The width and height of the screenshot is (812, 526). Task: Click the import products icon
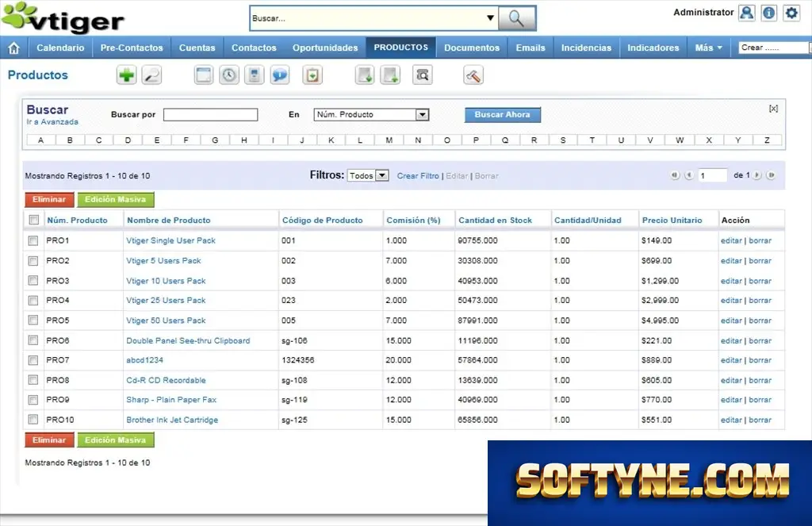click(365, 75)
